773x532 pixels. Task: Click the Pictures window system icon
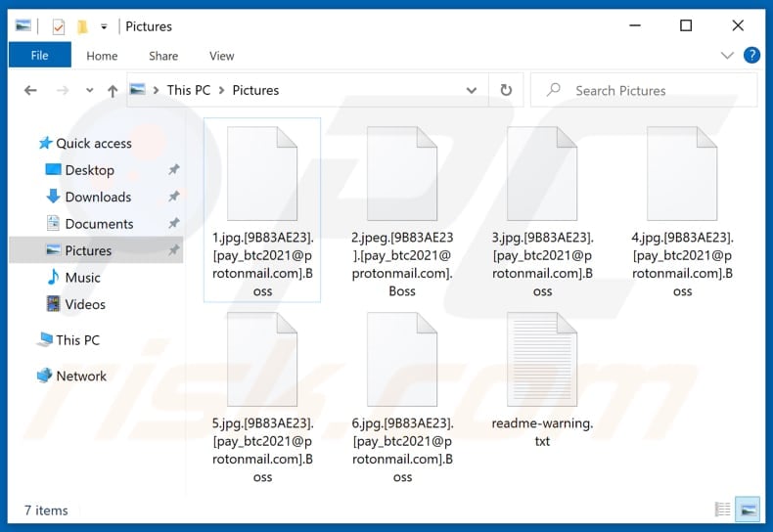pyautogui.click(x=23, y=25)
